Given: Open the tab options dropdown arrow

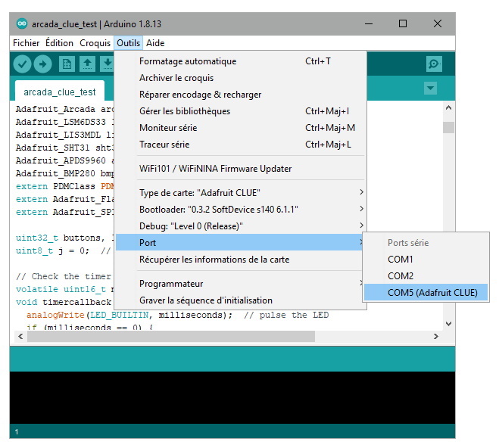Looking at the screenshot, I should 430,88.
